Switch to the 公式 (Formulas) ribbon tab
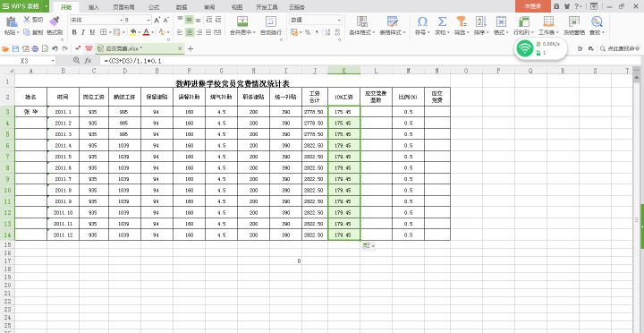 154,7
